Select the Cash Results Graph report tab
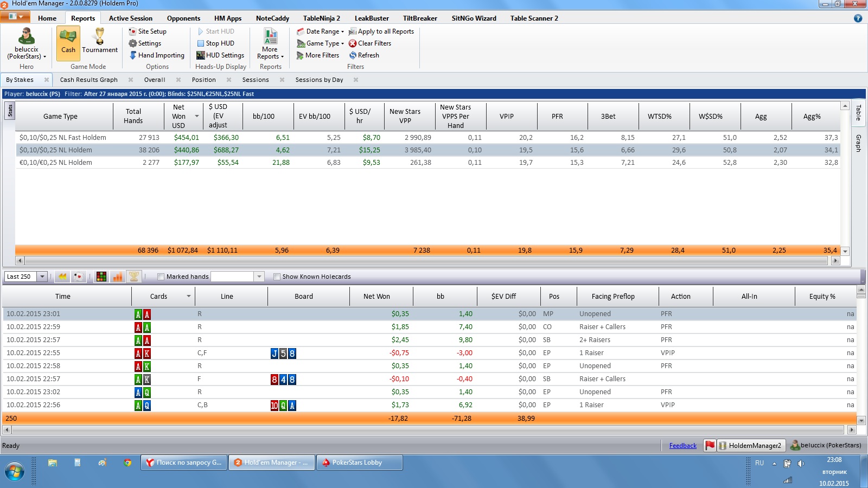The image size is (868, 488). click(88, 80)
